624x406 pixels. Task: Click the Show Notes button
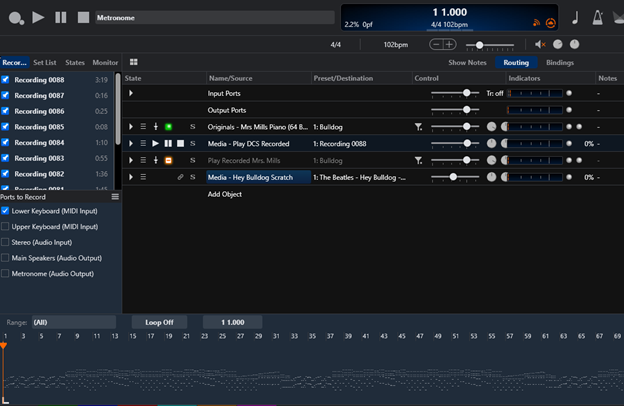pyautogui.click(x=467, y=62)
